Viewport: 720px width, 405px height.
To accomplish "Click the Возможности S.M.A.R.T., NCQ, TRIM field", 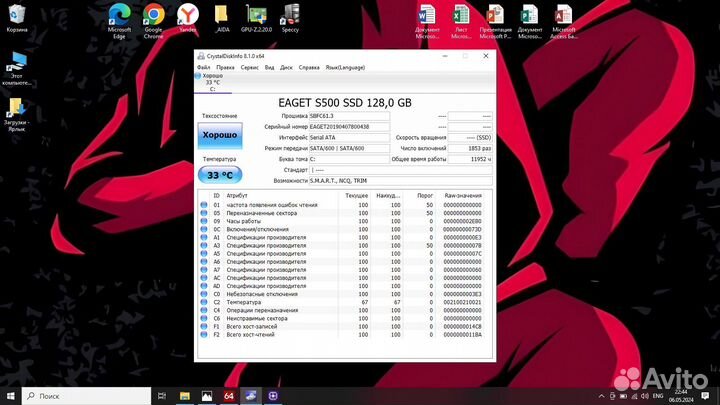I will tap(400, 181).
